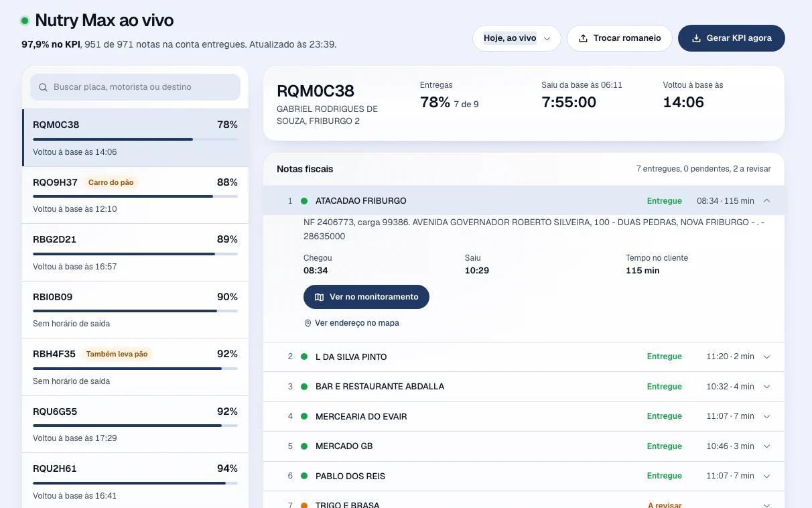The width and height of the screenshot is (812, 508).
Task: Click the "10:29" Saiu time value
Action: 476,271
